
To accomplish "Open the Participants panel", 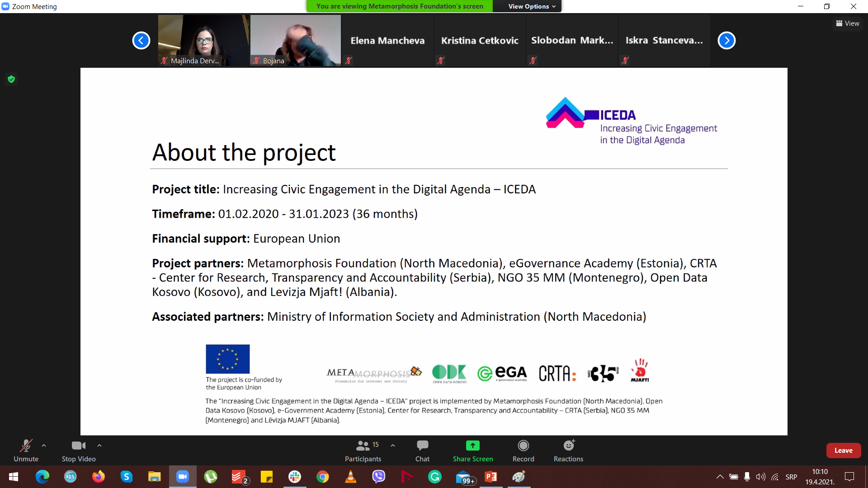I will click(x=363, y=450).
